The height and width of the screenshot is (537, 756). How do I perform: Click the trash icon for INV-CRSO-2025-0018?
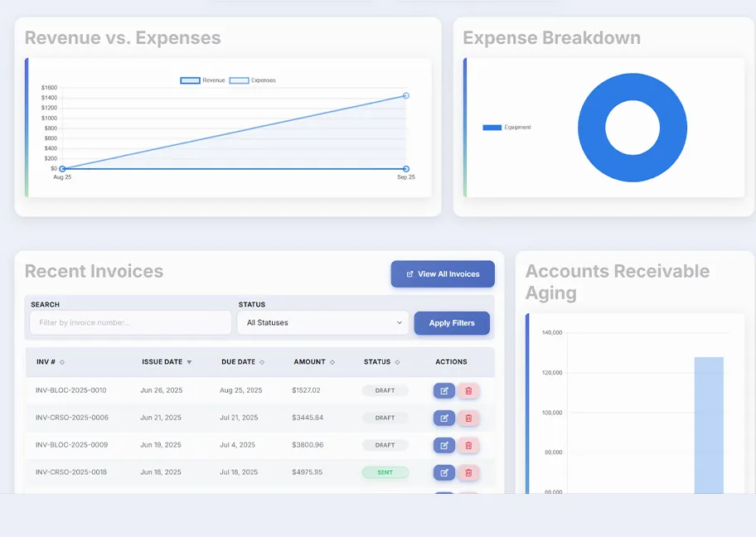[469, 472]
